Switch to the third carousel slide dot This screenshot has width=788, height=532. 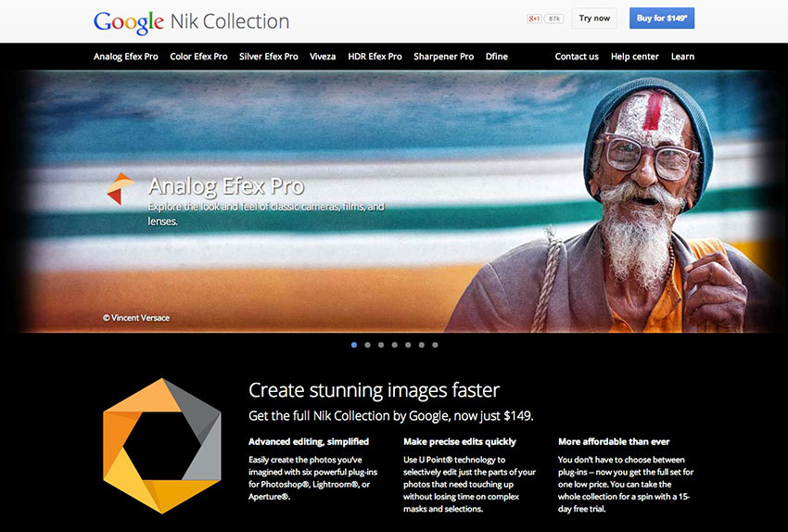click(x=381, y=345)
